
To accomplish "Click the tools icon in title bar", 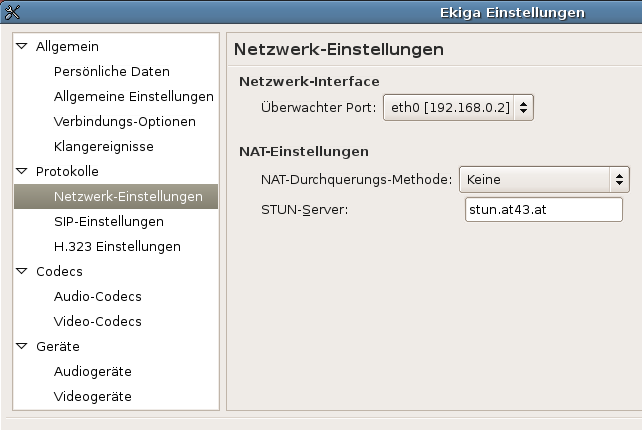I will click(x=13, y=13).
